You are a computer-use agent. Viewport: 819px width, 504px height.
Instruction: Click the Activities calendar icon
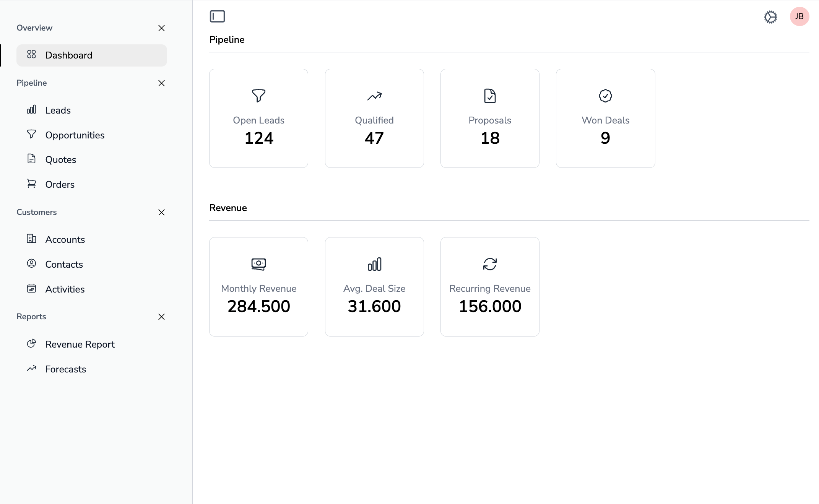click(x=31, y=288)
